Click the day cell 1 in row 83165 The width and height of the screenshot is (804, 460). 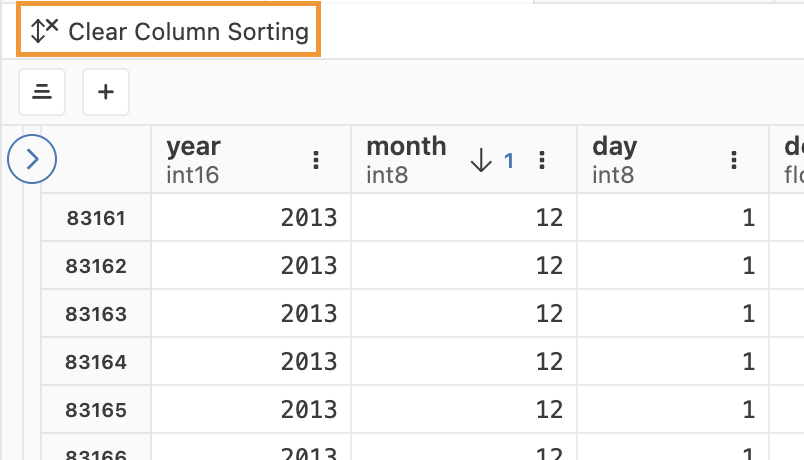pos(748,410)
